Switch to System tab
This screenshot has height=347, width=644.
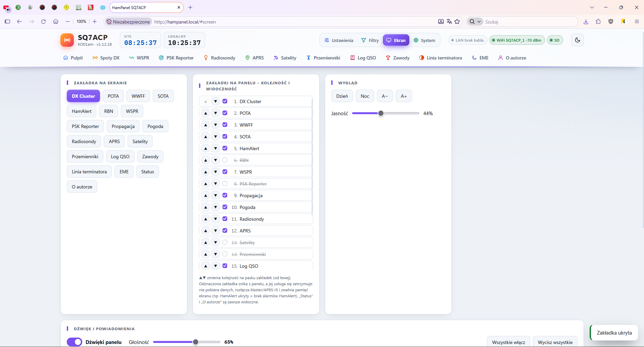(x=424, y=40)
